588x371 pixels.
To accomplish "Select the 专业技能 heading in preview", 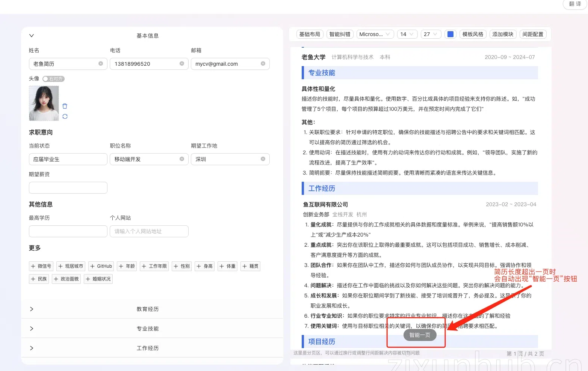I will 322,73.
